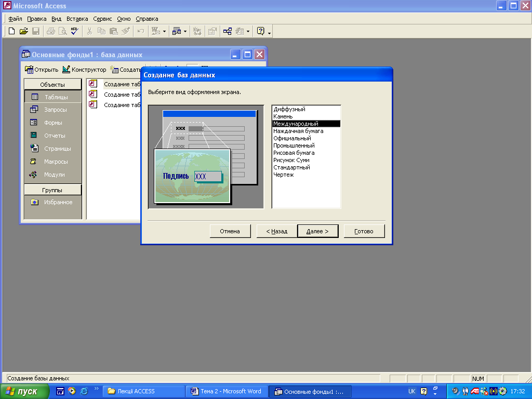Click the Cut scissors toolbar icon
Viewport: 532px width, 399px height.
89,31
